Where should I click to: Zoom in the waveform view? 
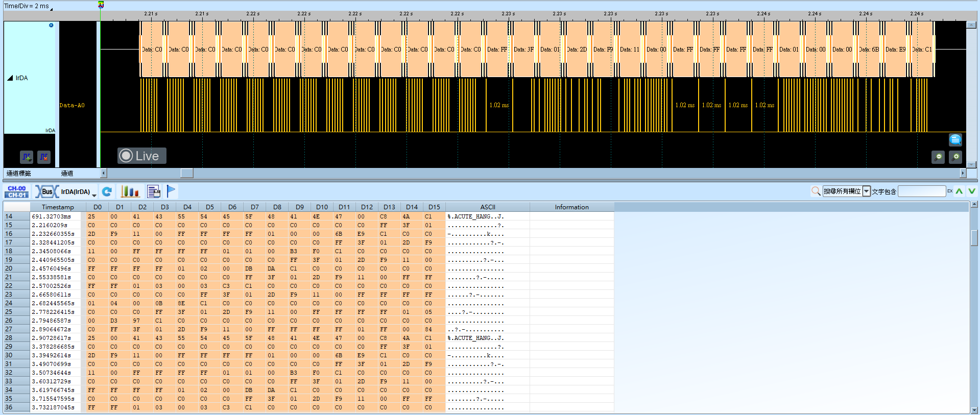pyautogui.click(x=955, y=157)
